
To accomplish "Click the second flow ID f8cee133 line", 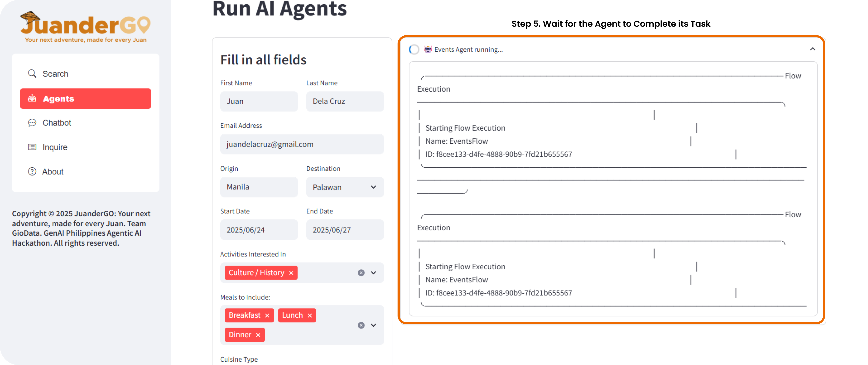I will (x=498, y=293).
